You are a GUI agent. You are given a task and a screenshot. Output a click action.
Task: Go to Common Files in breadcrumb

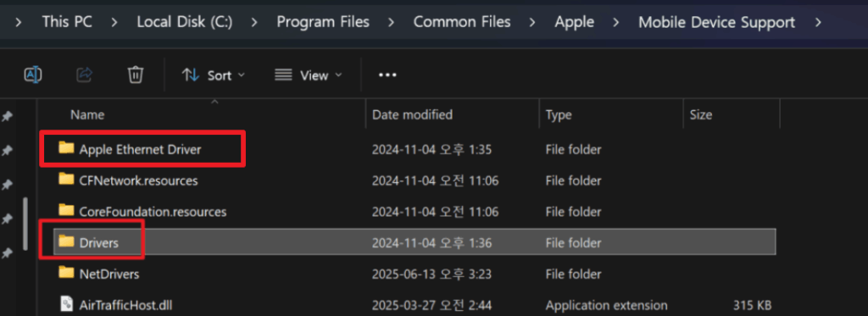pyautogui.click(x=462, y=22)
